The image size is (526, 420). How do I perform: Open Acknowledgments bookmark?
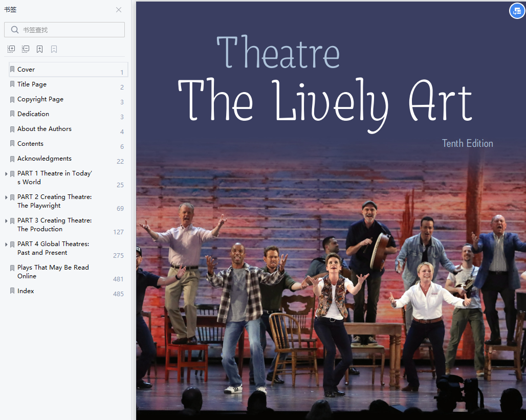[x=45, y=158]
